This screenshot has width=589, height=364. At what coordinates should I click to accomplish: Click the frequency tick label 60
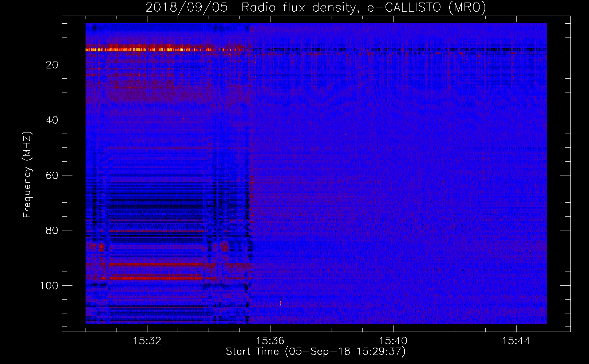[52, 175]
